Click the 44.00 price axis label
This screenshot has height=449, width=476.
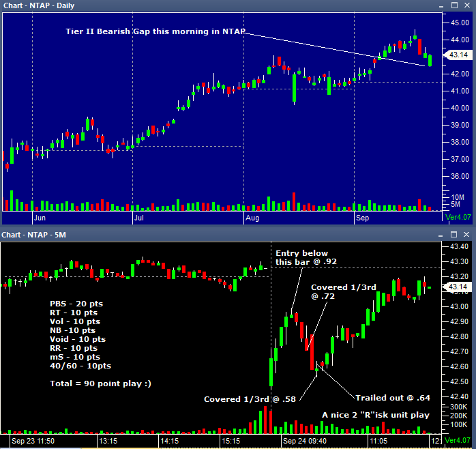[x=460, y=40]
